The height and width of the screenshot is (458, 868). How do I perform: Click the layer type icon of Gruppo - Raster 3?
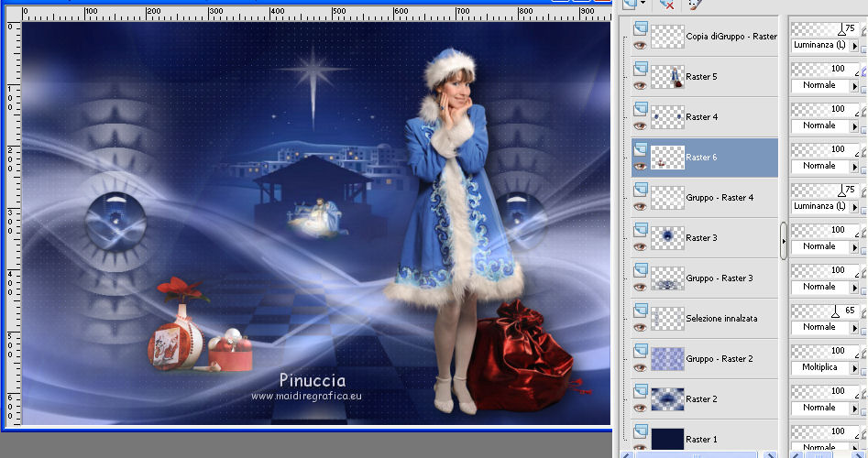click(x=641, y=270)
